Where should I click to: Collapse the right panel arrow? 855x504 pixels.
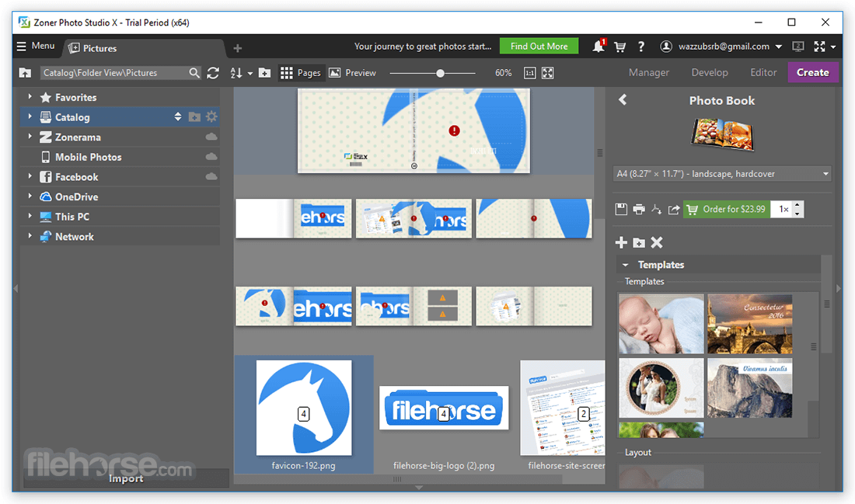coord(839,288)
